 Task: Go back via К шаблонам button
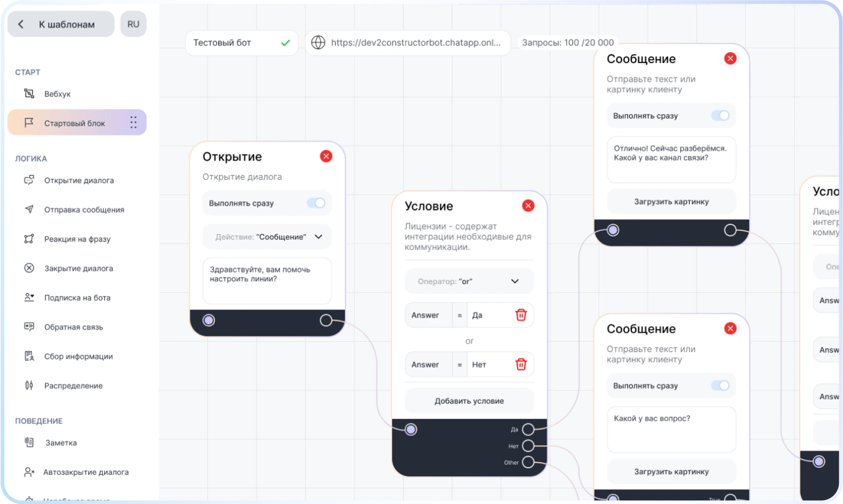[61, 24]
